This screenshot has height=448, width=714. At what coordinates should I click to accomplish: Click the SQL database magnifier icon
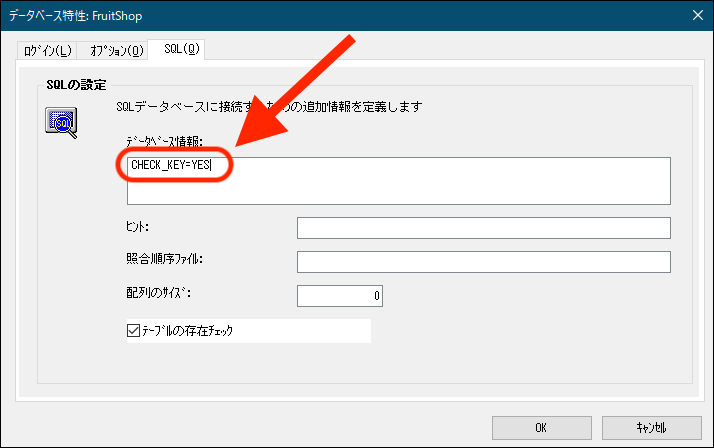click(62, 121)
